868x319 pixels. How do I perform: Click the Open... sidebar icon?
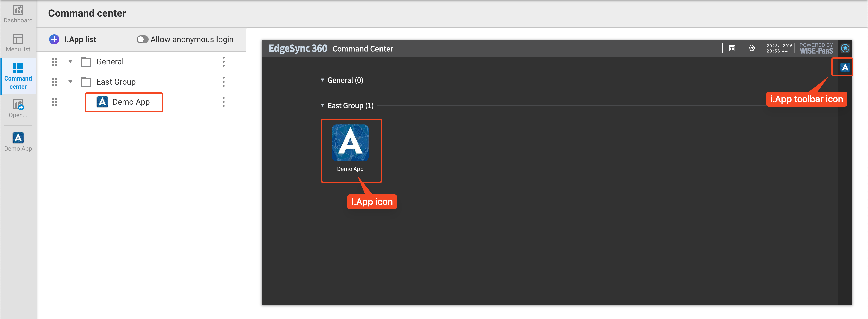click(x=18, y=108)
